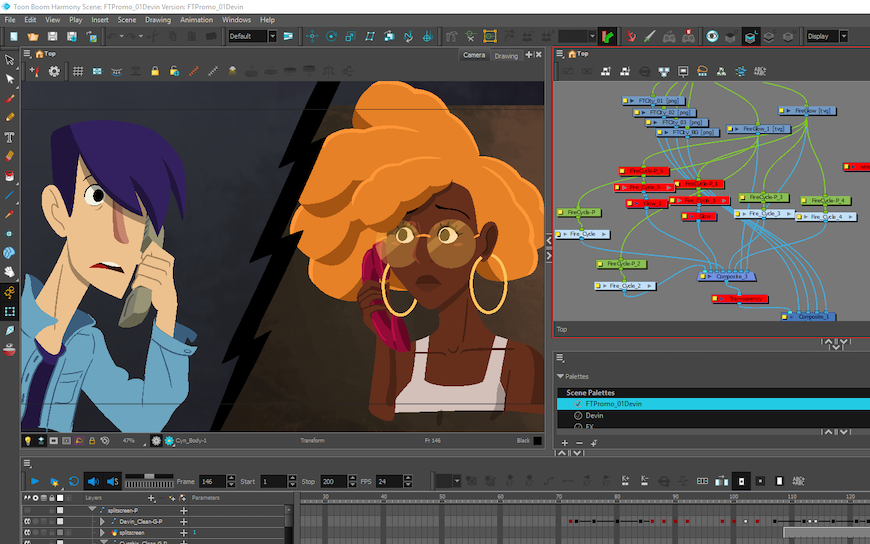This screenshot has width=870, height=544.
Task: Click the remove palette minus icon
Action: click(x=580, y=442)
